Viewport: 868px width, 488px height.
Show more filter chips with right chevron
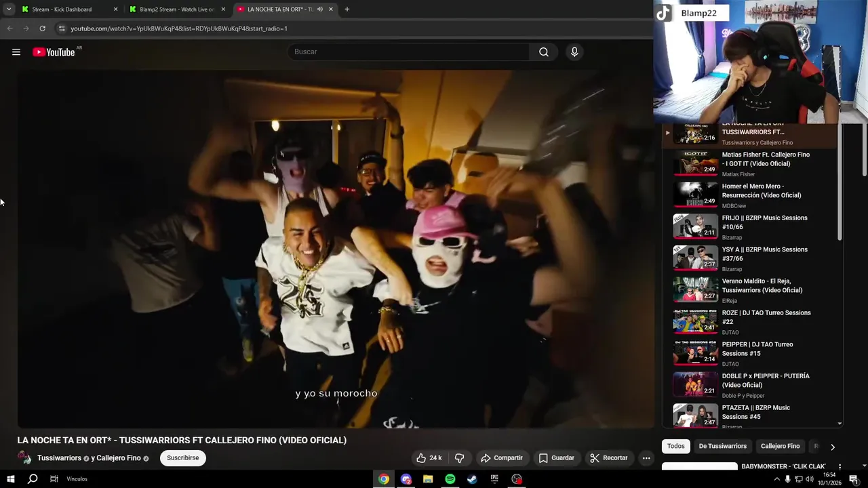(833, 447)
